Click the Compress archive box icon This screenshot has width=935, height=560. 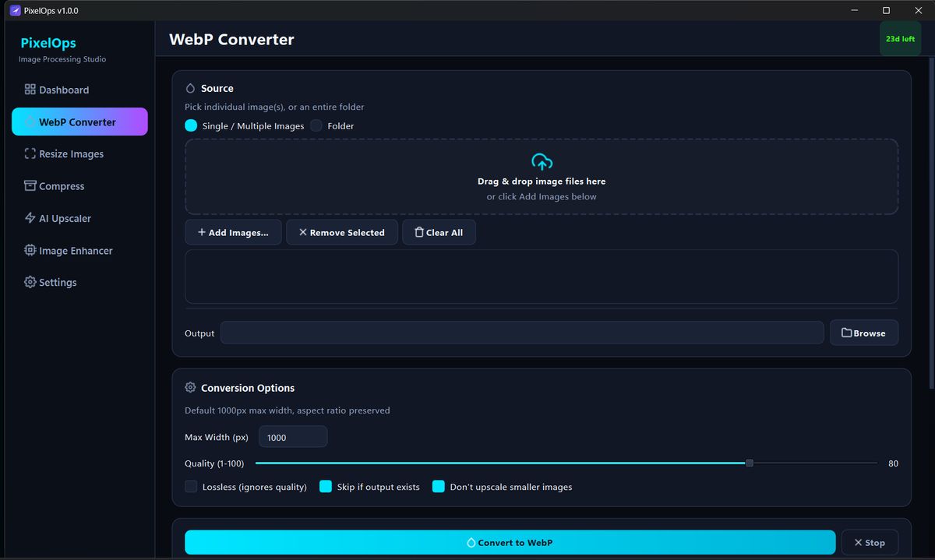30,185
